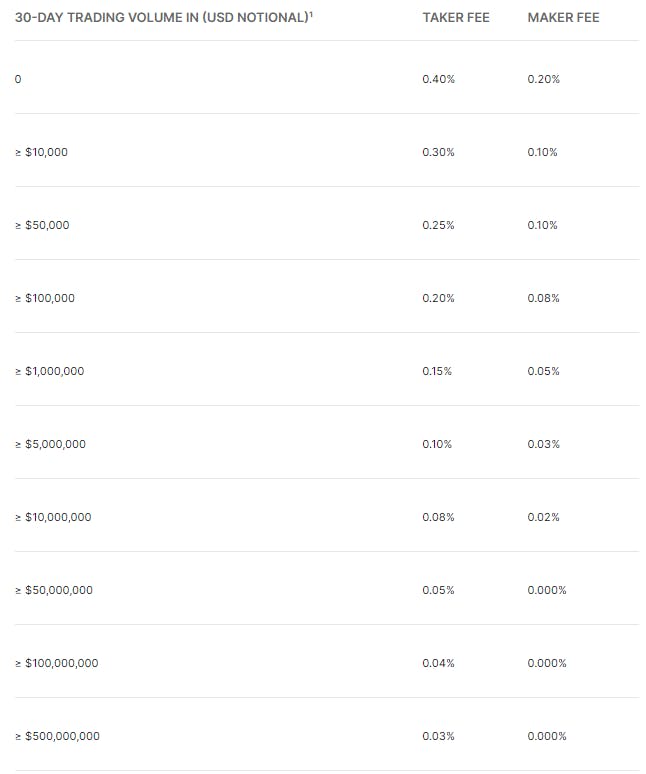The image size is (646, 774).
Task: Select the ≥ $5,000,000 volume tier
Action: (50, 444)
